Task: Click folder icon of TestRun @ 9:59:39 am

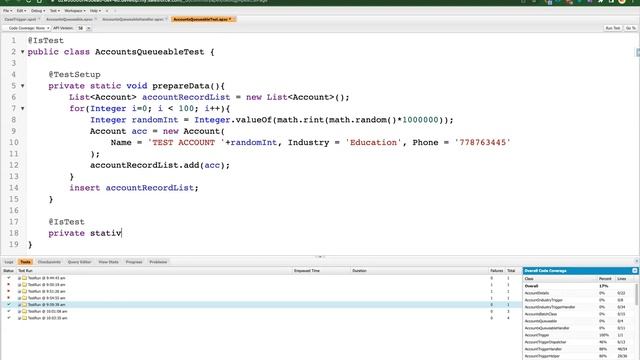Action: pos(24,304)
